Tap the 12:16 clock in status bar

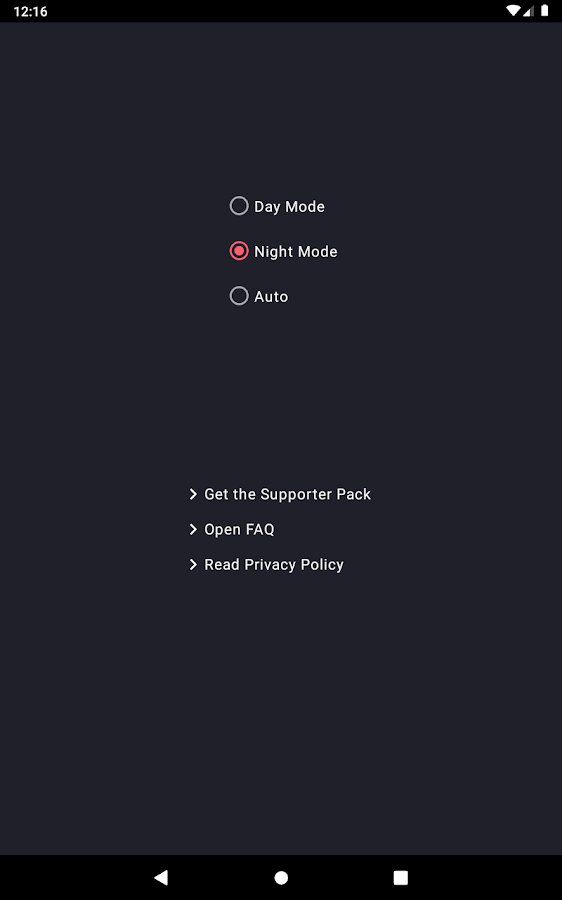[x=30, y=11]
